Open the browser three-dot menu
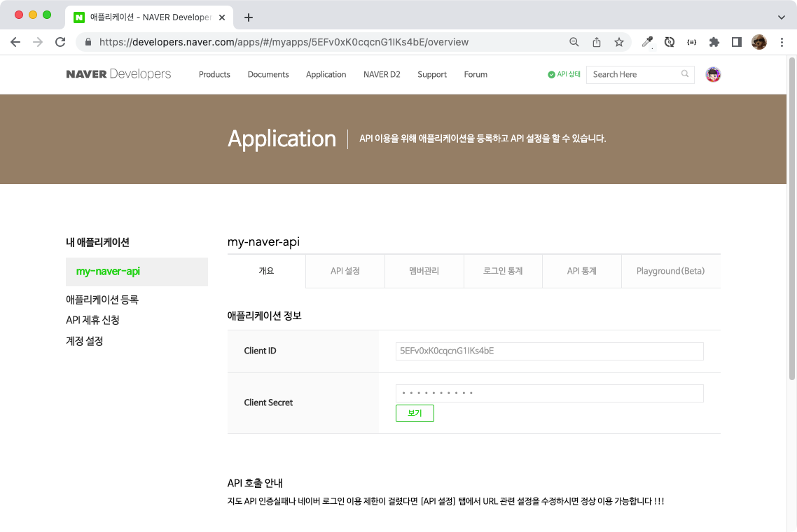 782,42
